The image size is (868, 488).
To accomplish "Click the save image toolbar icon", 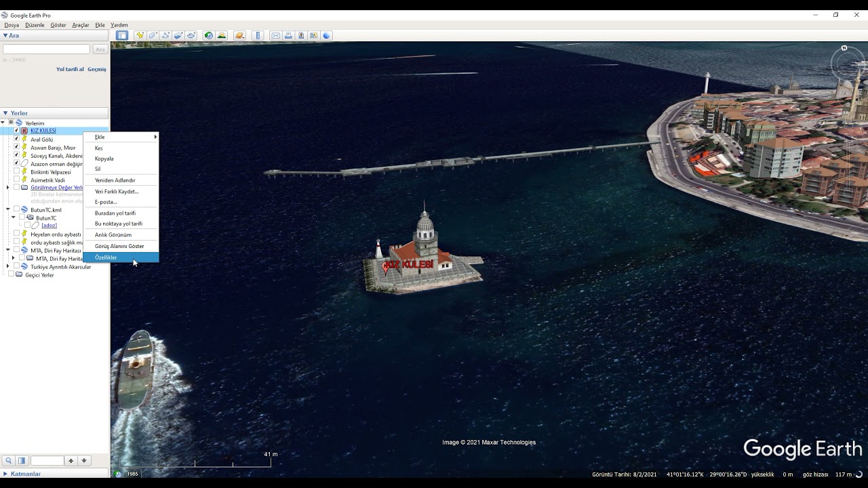I will pyautogui.click(x=313, y=35).
